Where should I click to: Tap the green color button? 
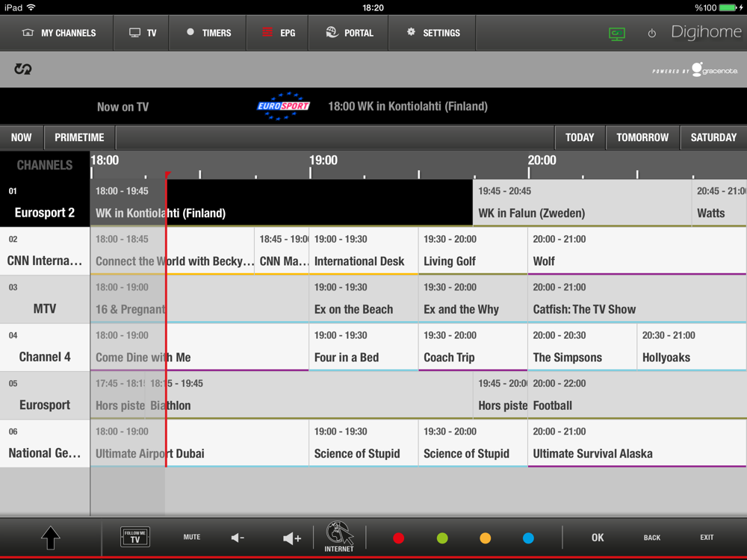(442, 538)
